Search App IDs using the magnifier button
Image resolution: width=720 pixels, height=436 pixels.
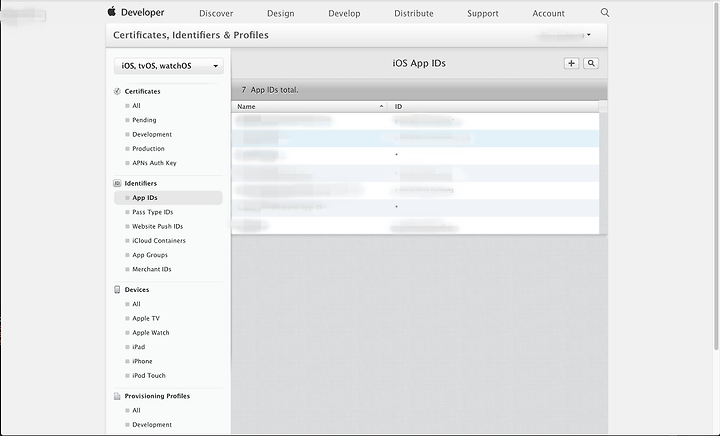(x=591, y=63)
